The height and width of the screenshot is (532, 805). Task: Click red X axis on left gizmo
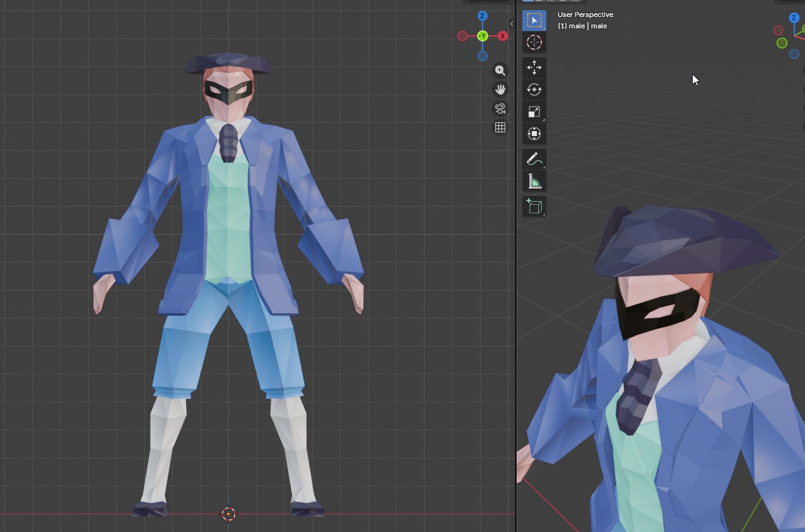point(503,36)
